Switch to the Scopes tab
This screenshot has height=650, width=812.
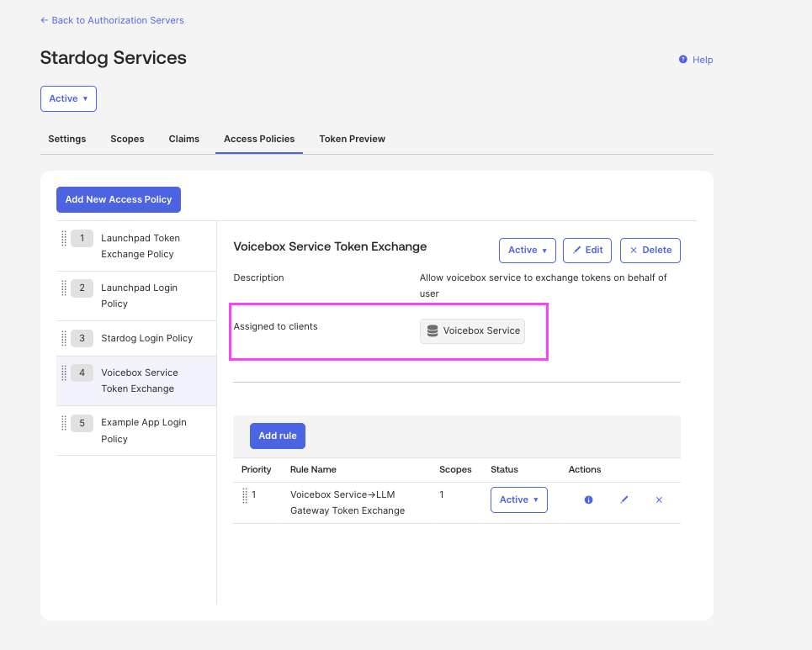tap(127, 139)
